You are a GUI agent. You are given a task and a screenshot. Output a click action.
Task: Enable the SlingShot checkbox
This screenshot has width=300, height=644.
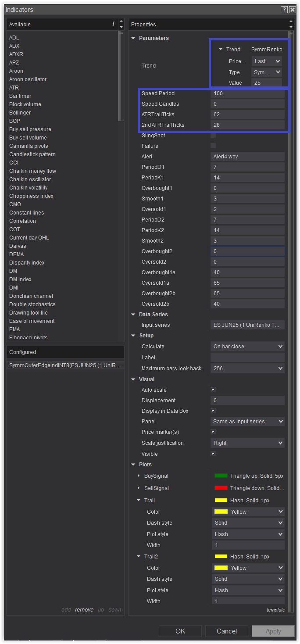tap(213, 136)
